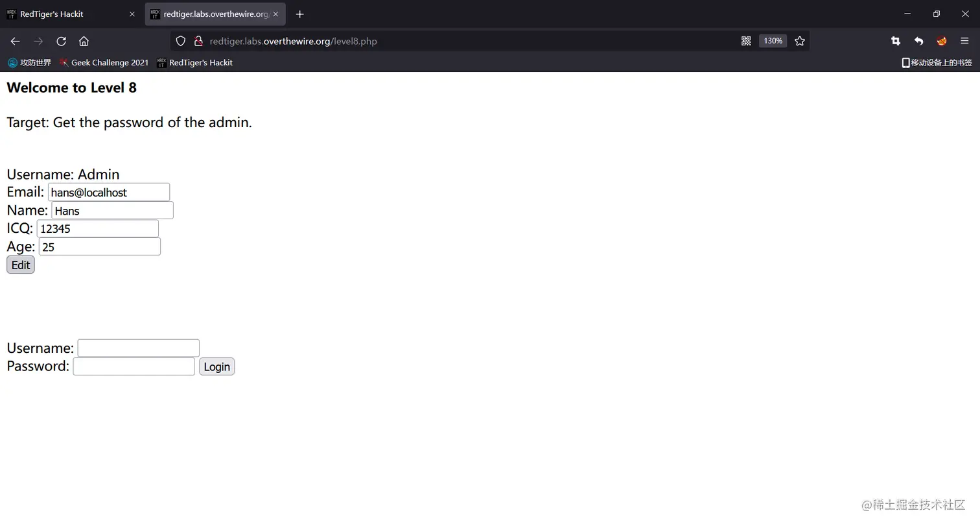Open the mobile device bookmarks folder
The width and height of the screenshot is (980, 526).
[937, 63]
